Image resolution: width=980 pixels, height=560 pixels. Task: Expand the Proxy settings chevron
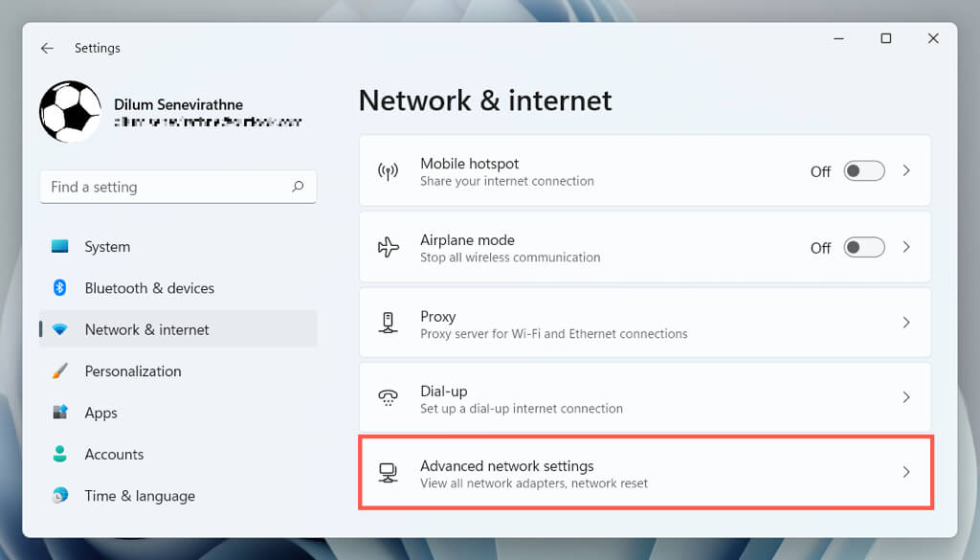point(906,324)
